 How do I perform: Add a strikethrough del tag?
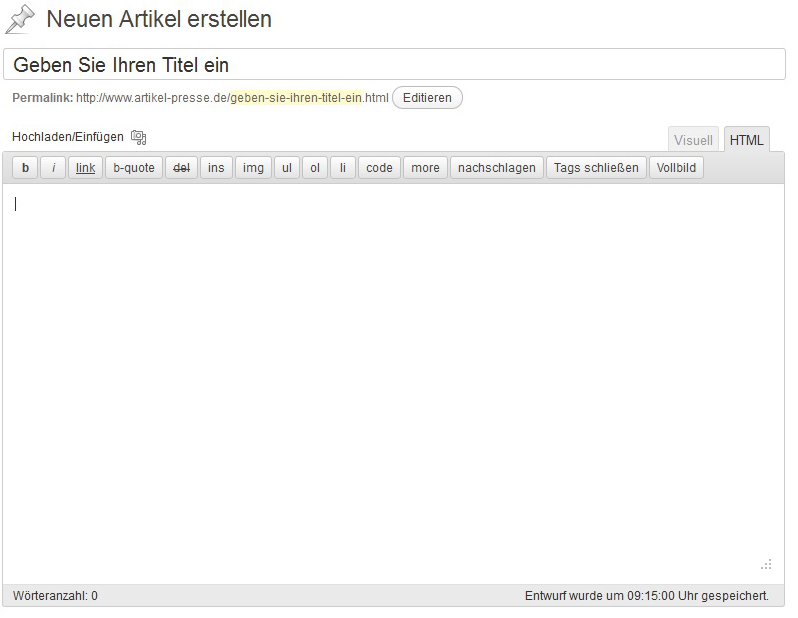click(182, 168)
